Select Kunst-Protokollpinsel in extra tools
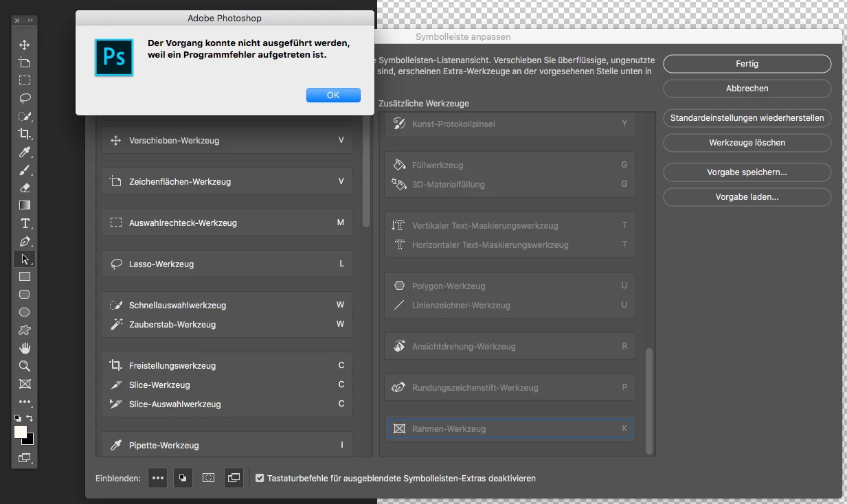Image resolution: width=847 pixels, height=504 pixels. (510, 124)
